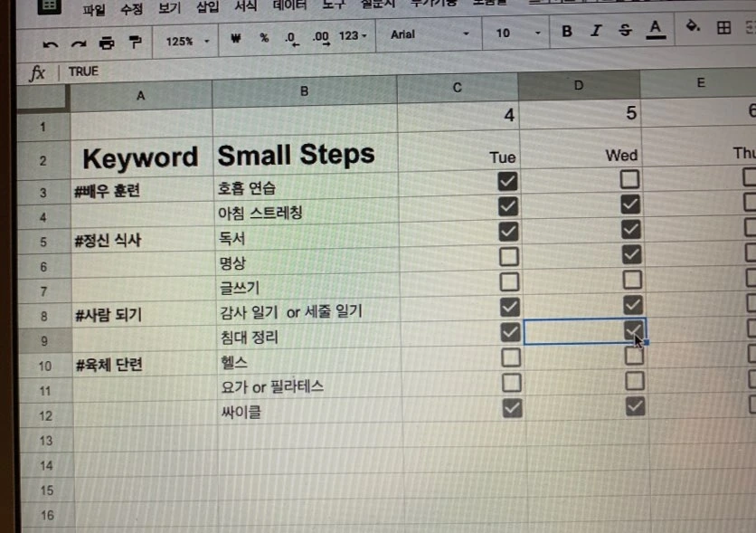Check the Wed checkbox for 글쓰기
Screen dimensions: 756x533
tap(634, 280)
